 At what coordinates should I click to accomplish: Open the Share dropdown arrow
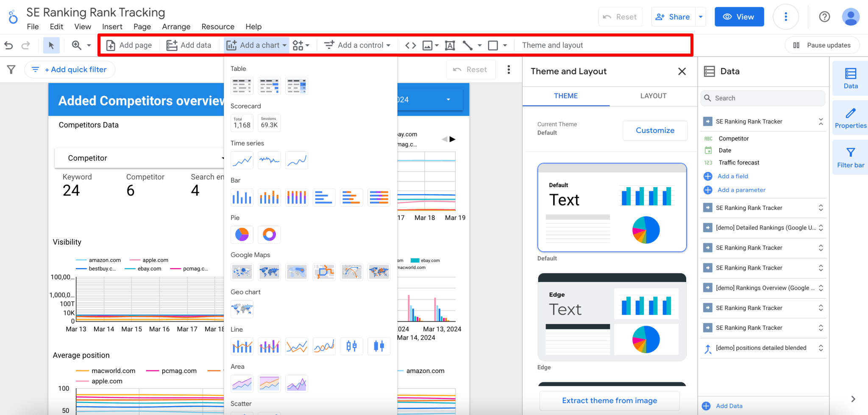pyautogui.click(x=700, y=17)
